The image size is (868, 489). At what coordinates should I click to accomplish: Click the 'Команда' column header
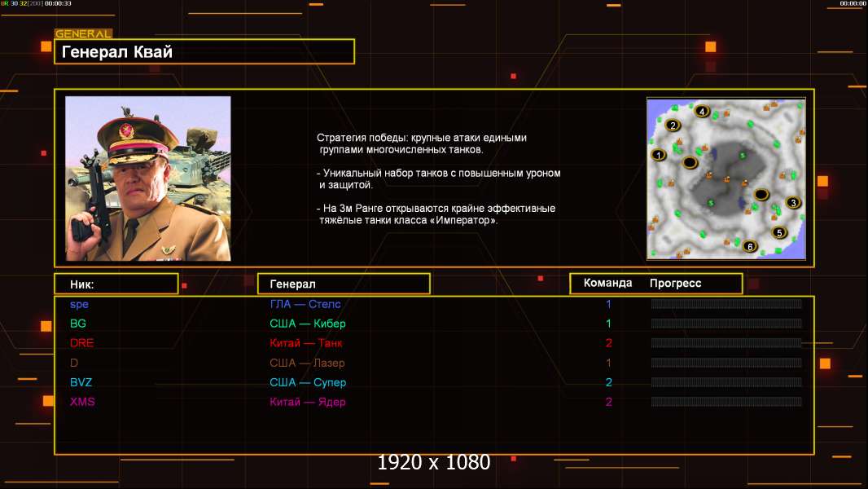(x=607, y=284)
